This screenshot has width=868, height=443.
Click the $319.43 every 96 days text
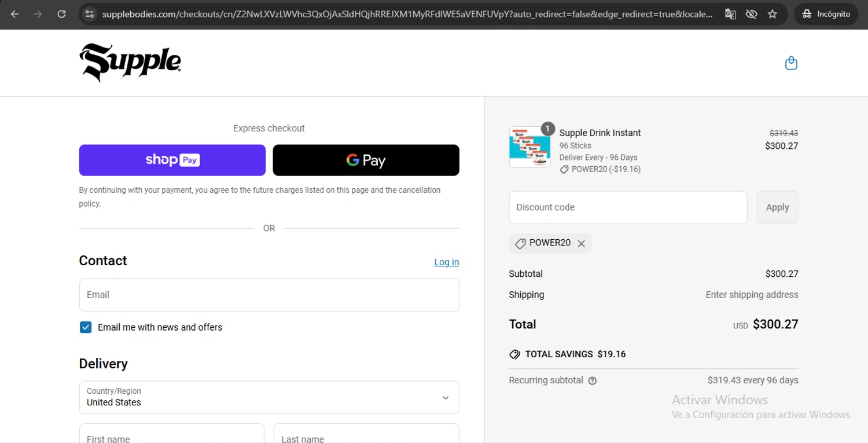point(753,380)
